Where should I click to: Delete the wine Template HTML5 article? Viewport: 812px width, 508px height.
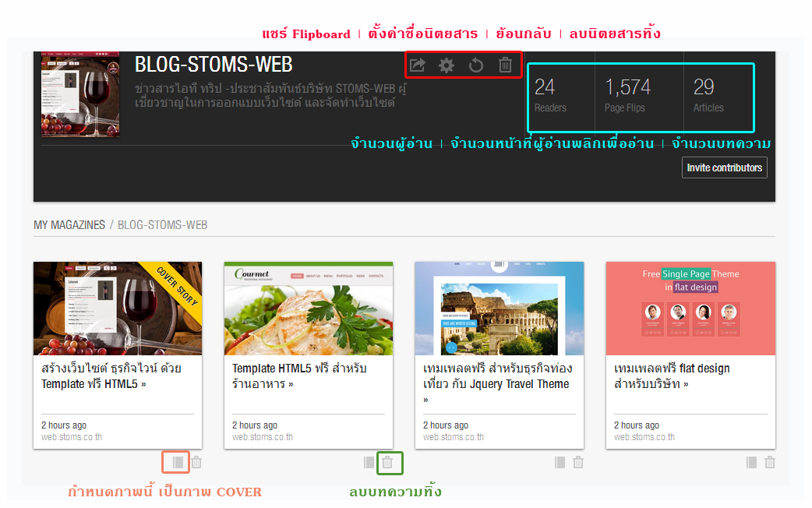[x=196, y=462]
